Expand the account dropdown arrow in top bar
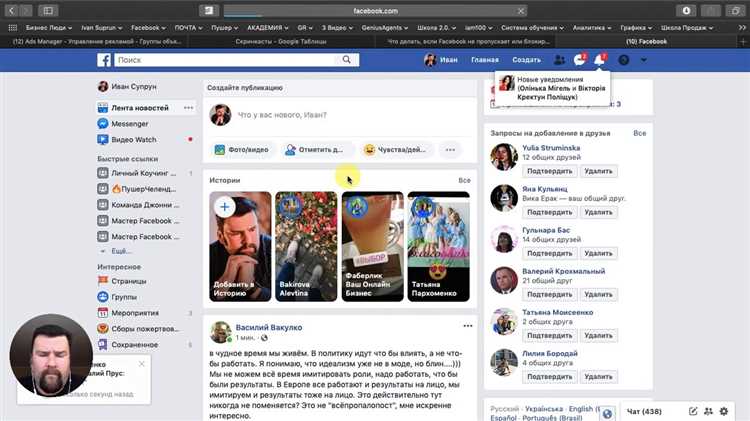Viewport: 750px width, 421px height. pyautogui.click(x=644, y=60)
